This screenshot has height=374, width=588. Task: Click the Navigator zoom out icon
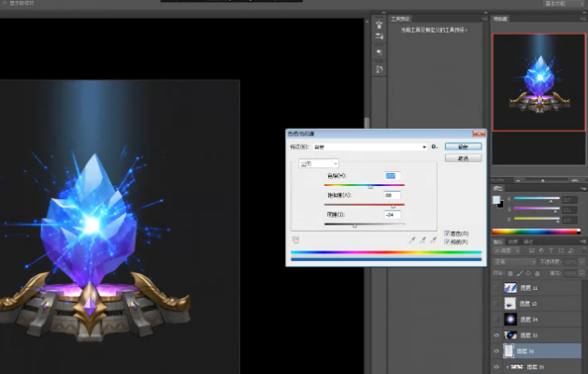coord(518,180)
